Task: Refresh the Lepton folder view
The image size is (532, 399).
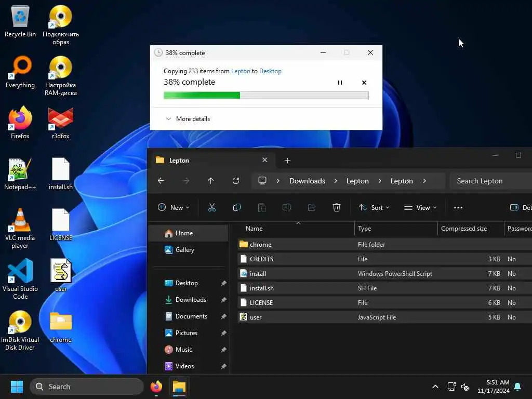Action: pyautogui.click(x=236, y=181)
